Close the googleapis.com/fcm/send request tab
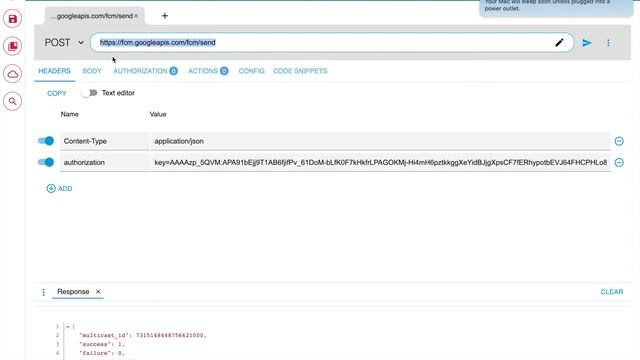The height and width of the screenshot is (360, 640). point(136,16)
